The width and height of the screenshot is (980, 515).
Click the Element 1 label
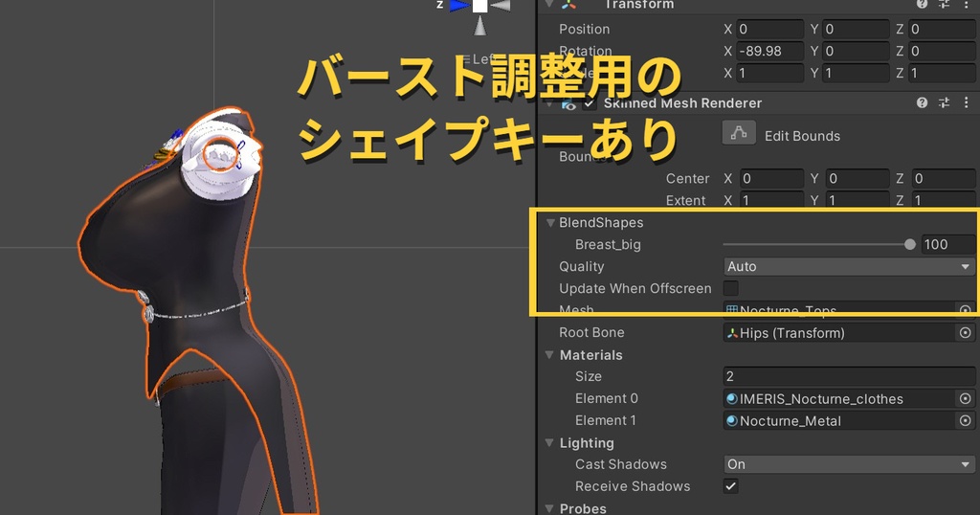click(x=605, y=420)
